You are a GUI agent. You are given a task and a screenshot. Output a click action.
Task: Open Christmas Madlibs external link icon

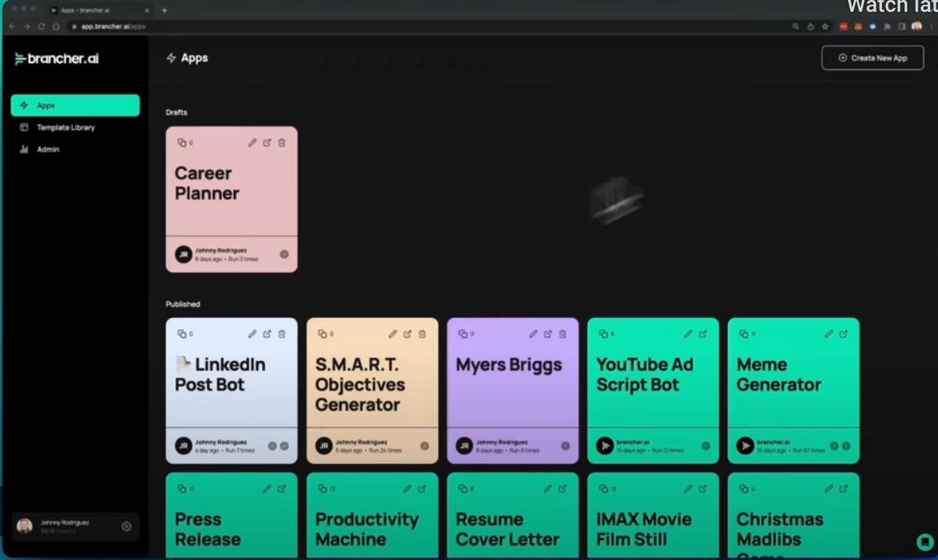(844, 489)
